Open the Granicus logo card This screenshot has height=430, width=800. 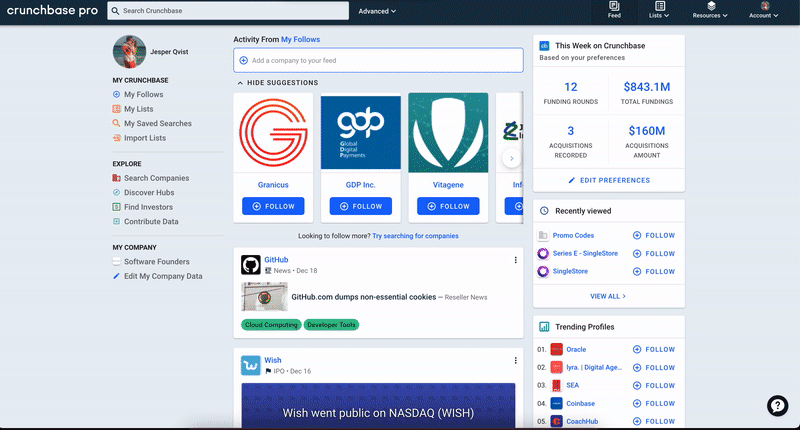[273, 133]
